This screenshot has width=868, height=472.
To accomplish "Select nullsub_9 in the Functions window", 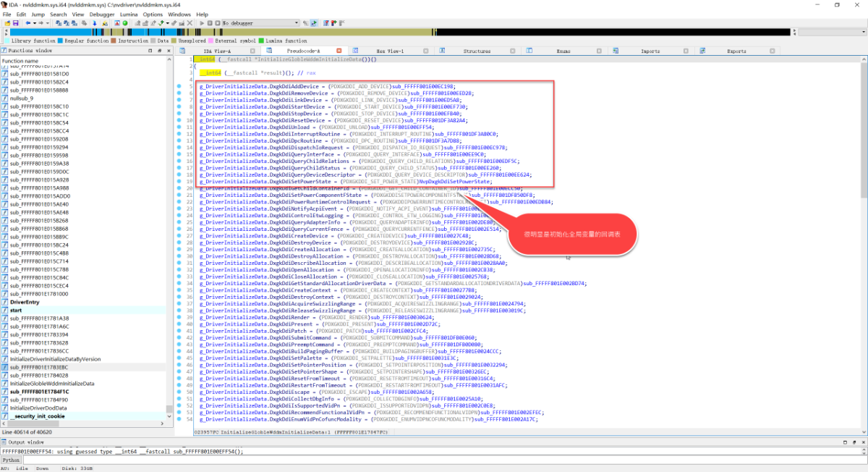I will (x=21, y=98).
